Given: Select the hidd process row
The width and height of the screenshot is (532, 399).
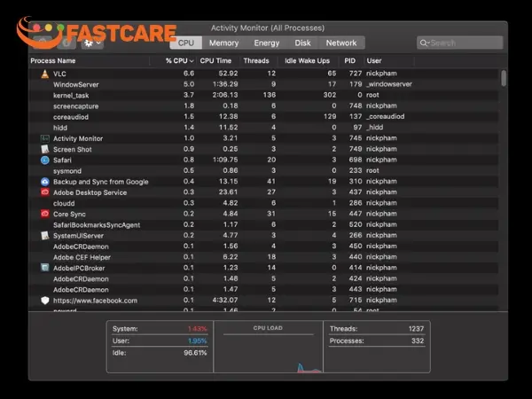Looking at the screenshot, I should point(264,128).
